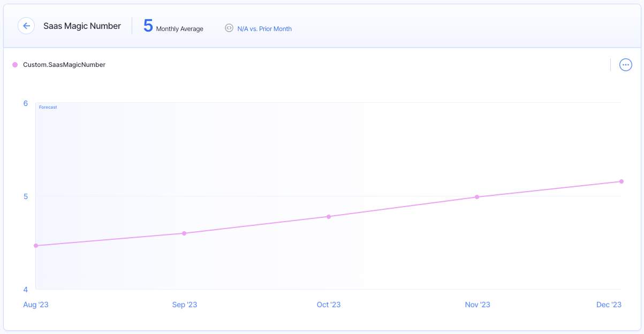This screenshot has height=334, width=644.
Task: Select the Nov '23 data point
Action: point(477,197)
